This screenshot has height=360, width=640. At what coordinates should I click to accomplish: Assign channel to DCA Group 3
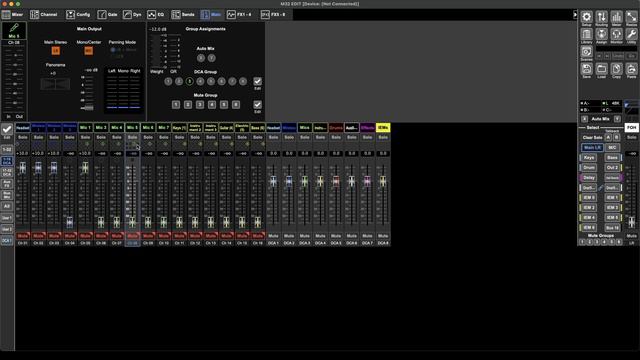(189, 82)
